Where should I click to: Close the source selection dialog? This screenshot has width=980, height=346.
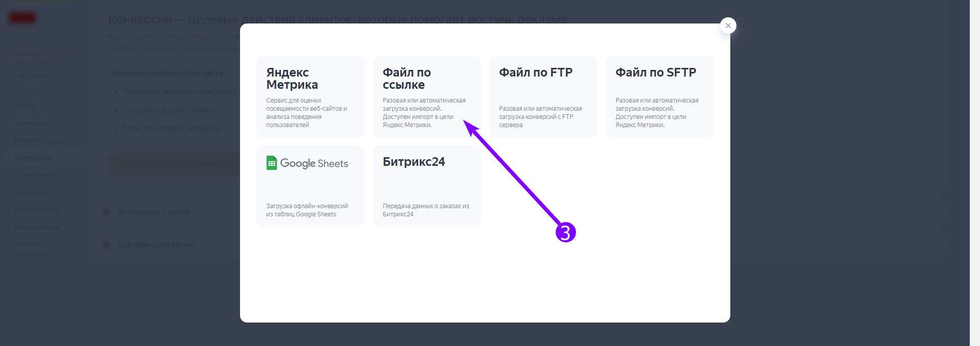728,26
